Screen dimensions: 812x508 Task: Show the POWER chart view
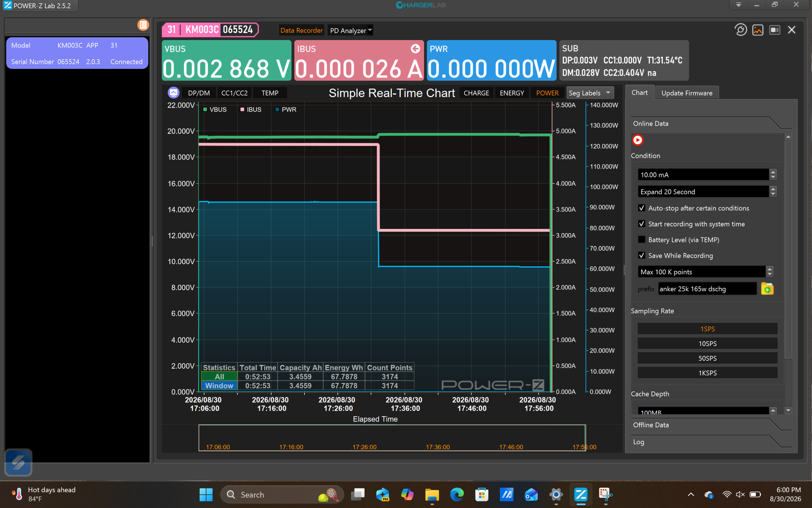(547, 93)
